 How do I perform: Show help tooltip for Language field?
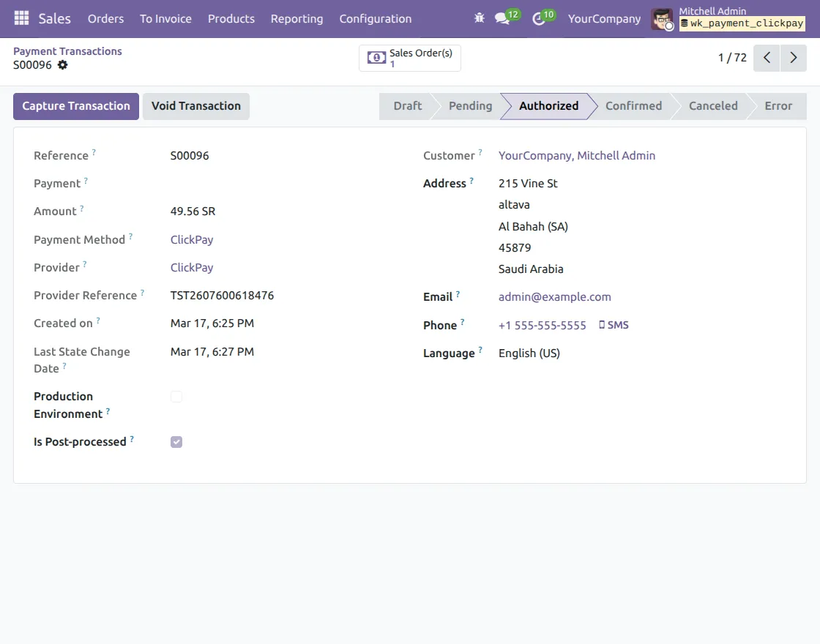point(480,350)
